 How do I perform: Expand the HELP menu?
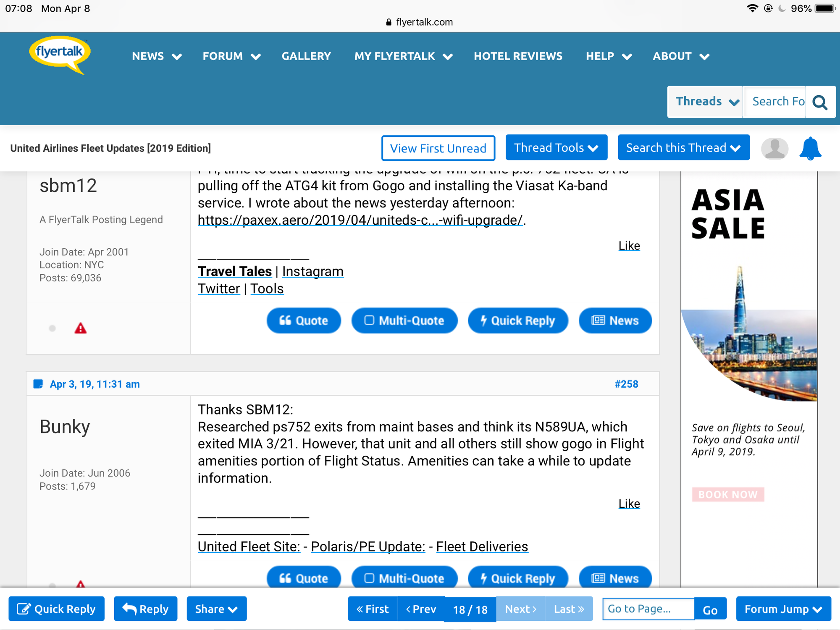click(609, 56)
